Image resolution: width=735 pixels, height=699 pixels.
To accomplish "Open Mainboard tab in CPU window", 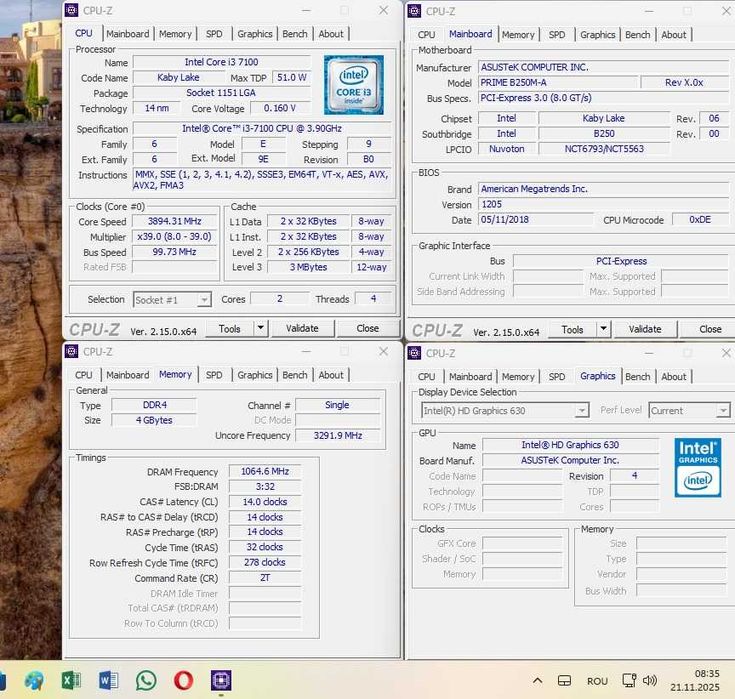I will 128,34.
